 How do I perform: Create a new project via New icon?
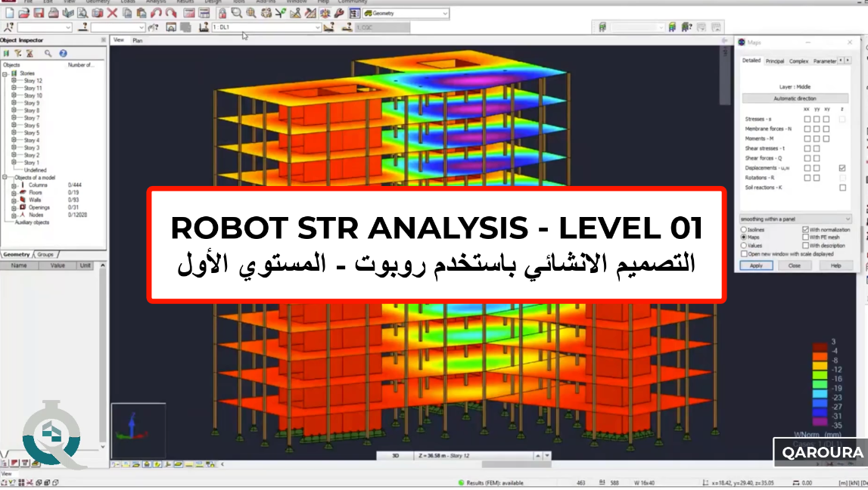9,14
